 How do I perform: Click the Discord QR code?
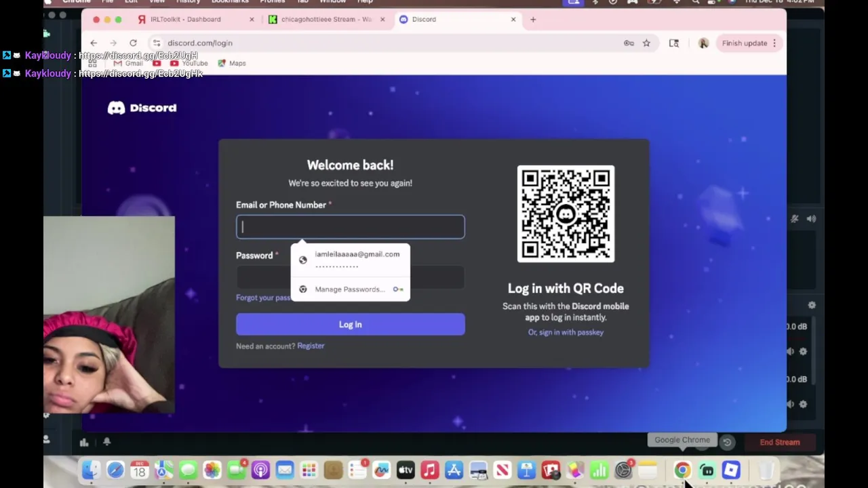(x=566, y=213)
